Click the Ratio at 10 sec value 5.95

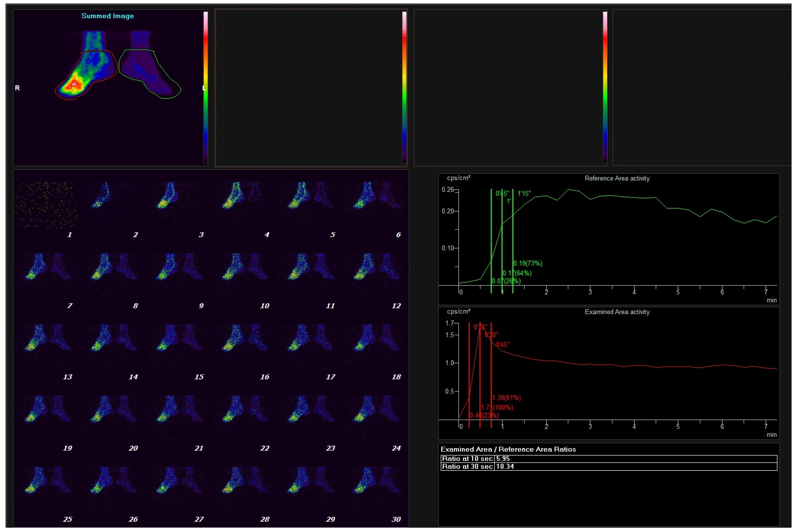[503, 459]
